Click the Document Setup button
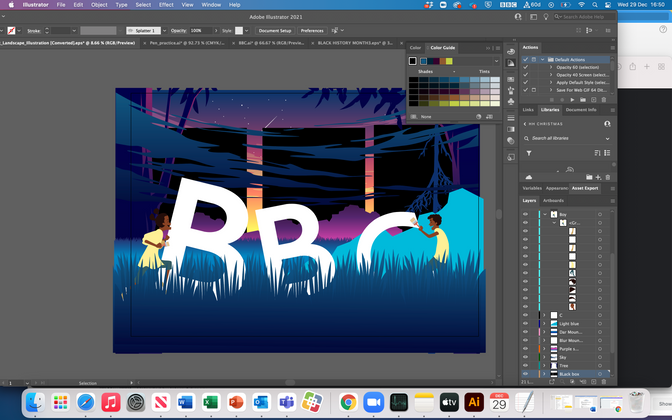The height and width of the screenshot is (420, 672). [x=274, y=31]
